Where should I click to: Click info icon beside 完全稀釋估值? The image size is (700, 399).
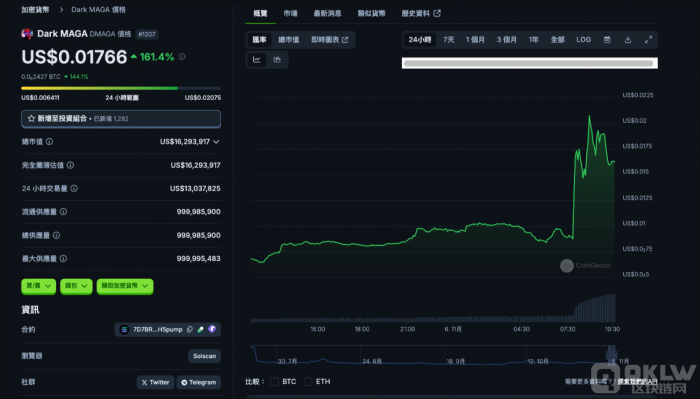(x=71, y=165)
